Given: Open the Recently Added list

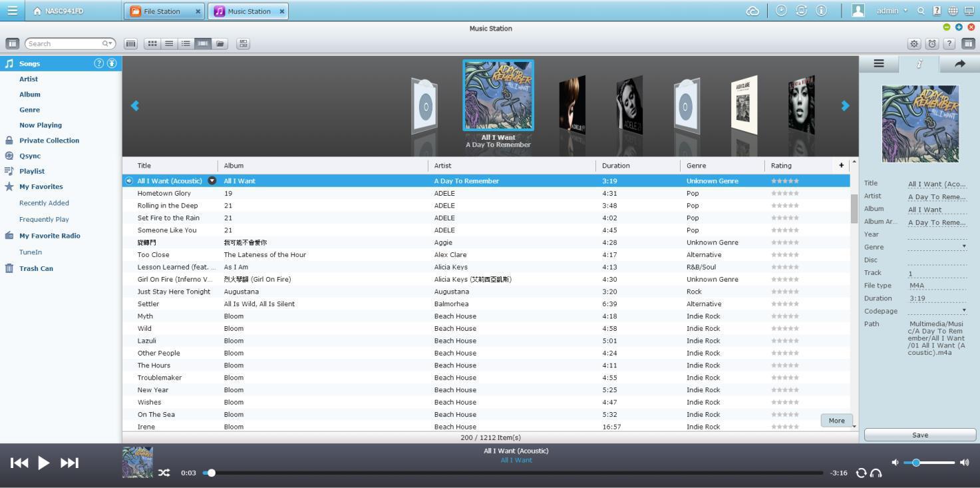Looking at the screenshot, I should (x=44, y=203).
